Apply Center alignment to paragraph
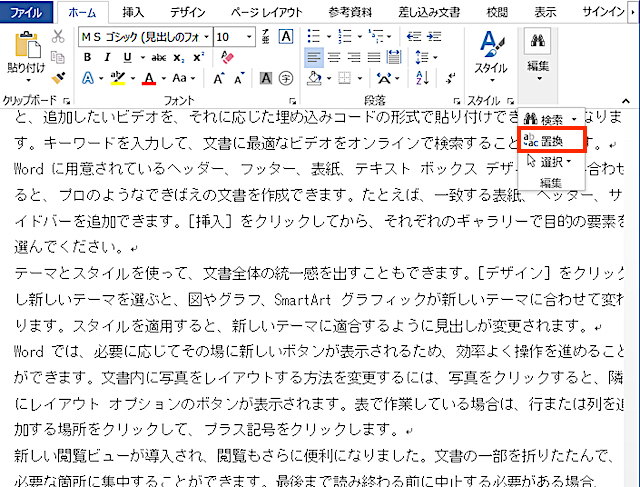Image resolution: width=640 pixels, height=487 pixels. [x=335, y=57]
